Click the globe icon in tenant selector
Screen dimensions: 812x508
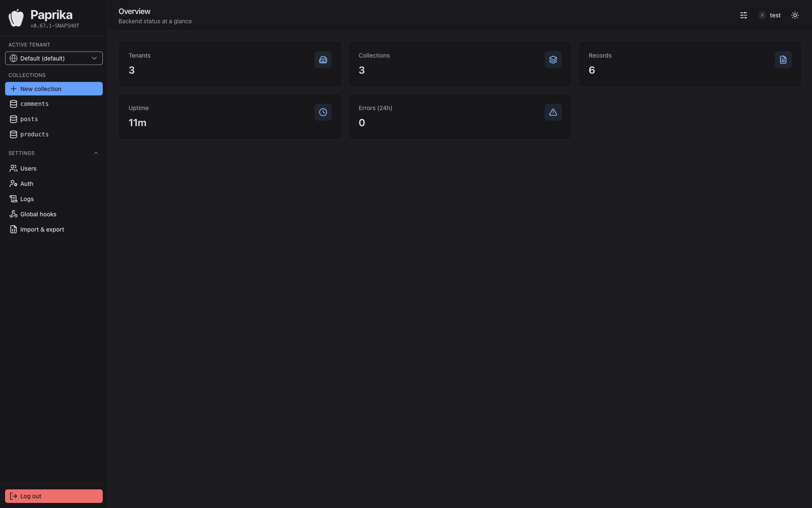pos(14,58)
